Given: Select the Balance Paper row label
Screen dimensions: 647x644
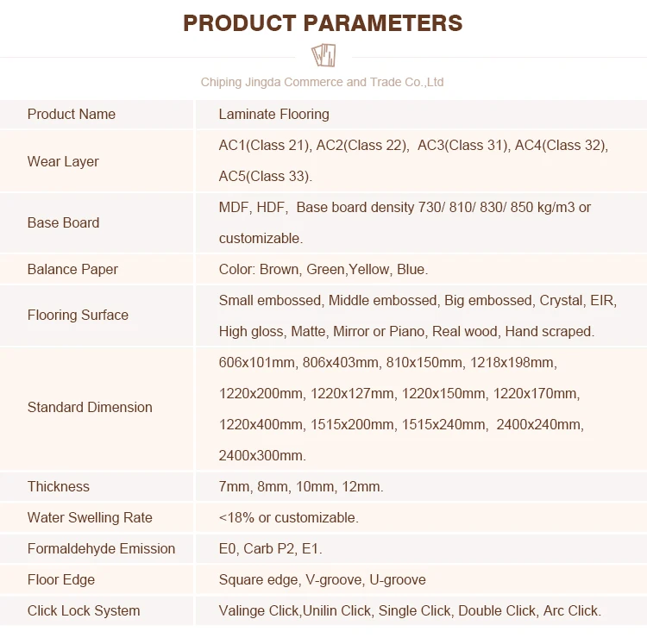Looking at the screenshot, I should pyautogui.click(x=72, y=269).
